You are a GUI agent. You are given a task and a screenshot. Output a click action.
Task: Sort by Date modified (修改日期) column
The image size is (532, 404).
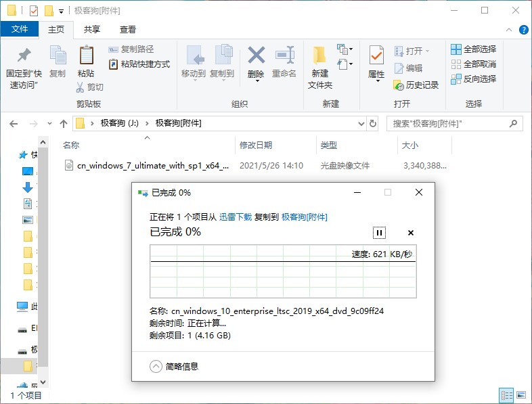pos(256,145)
